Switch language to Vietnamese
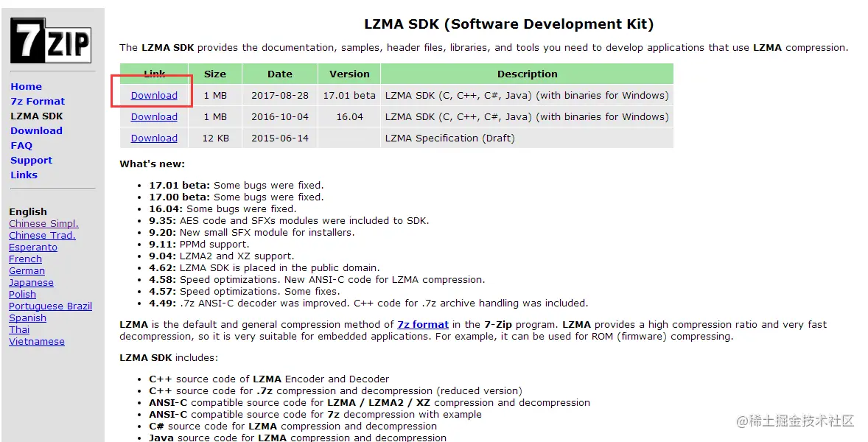 click(37, 342)
